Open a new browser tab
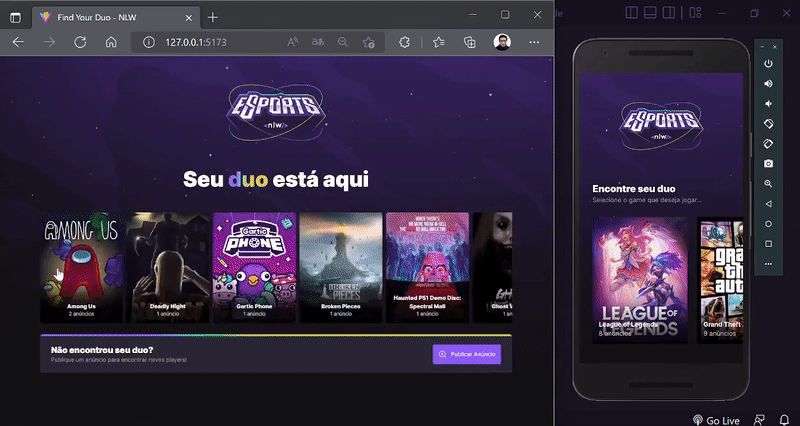This screenshot has height=426, width=800. [x=213, y=17]
